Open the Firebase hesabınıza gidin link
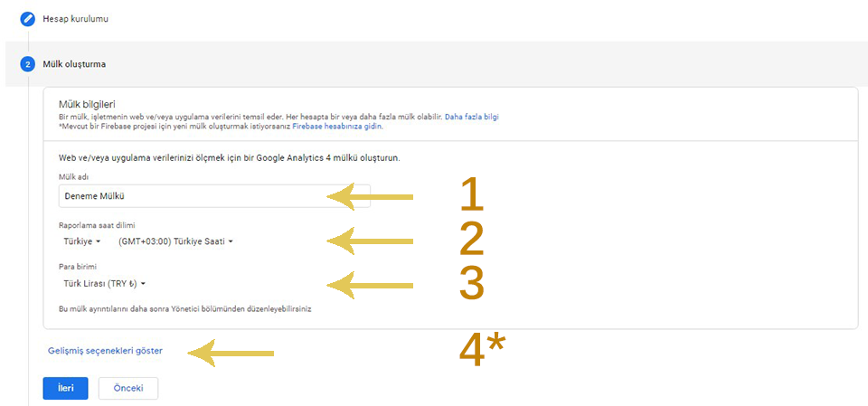The height and width of the screenshot is (406, 868). click(x=337, y=127)
